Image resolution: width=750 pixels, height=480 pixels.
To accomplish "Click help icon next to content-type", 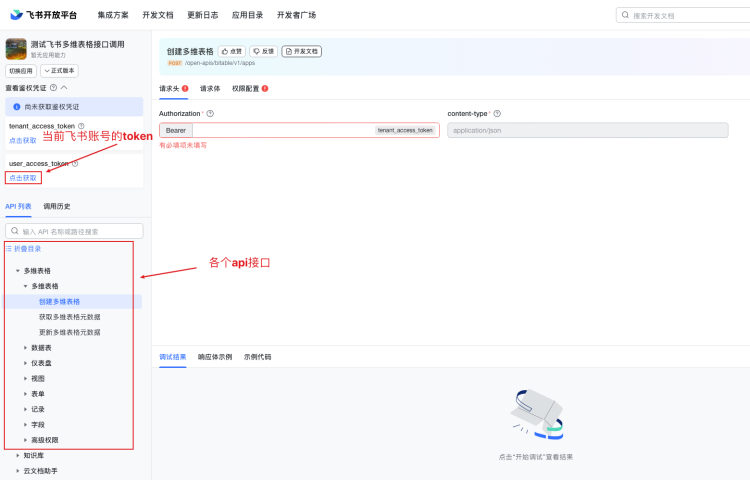I will 497,114.
